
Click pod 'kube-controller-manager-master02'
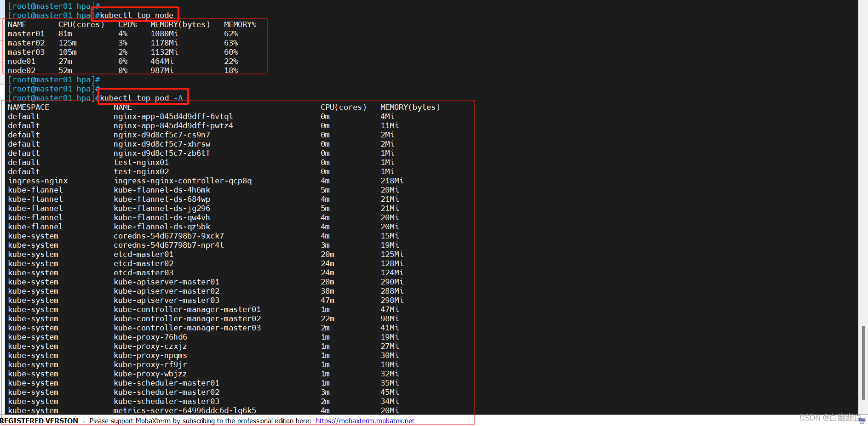[187, 318]
